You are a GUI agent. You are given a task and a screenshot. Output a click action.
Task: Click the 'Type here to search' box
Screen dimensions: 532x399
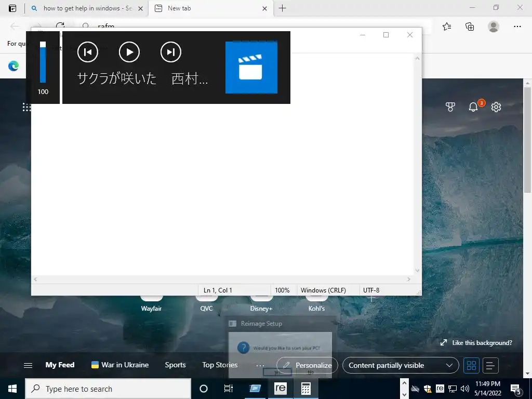[x=108, y=389]
